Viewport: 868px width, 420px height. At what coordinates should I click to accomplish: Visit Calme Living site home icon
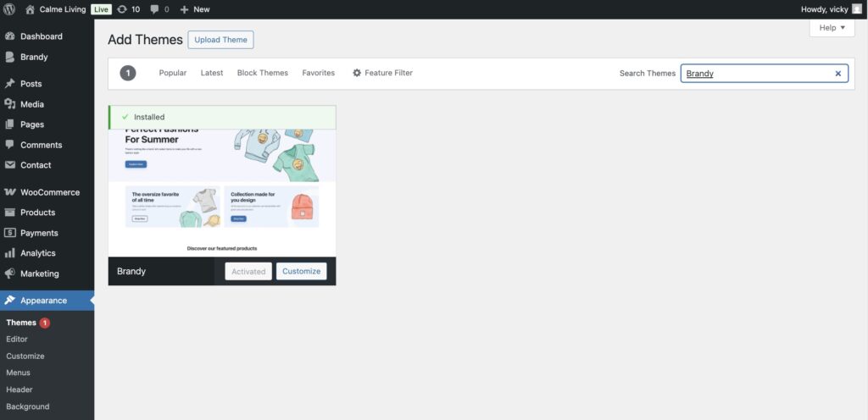click(30, 9)
